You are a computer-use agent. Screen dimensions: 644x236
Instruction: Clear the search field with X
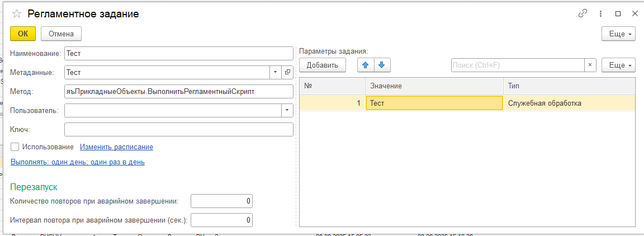(590, 65)
